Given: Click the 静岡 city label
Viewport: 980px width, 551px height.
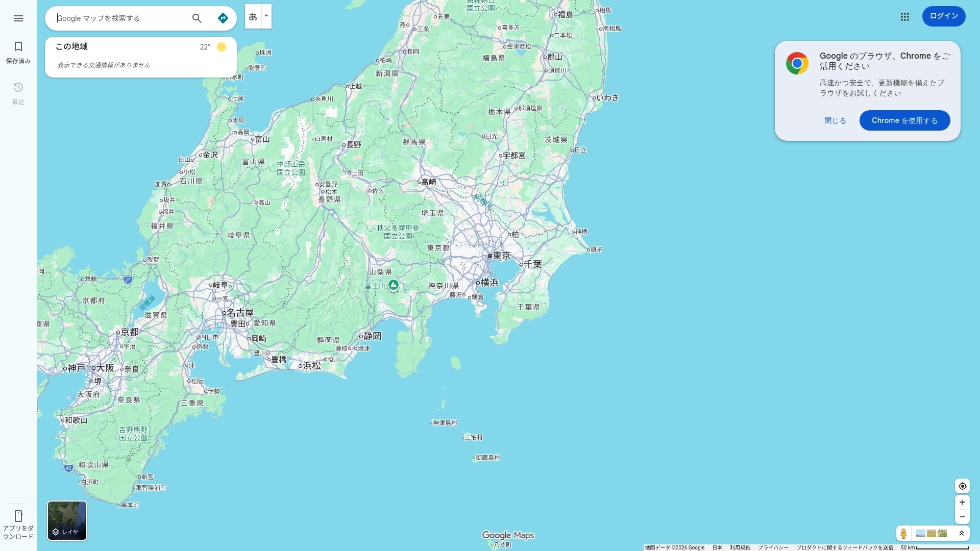Looking at the screenshot, I should point(373,336).
